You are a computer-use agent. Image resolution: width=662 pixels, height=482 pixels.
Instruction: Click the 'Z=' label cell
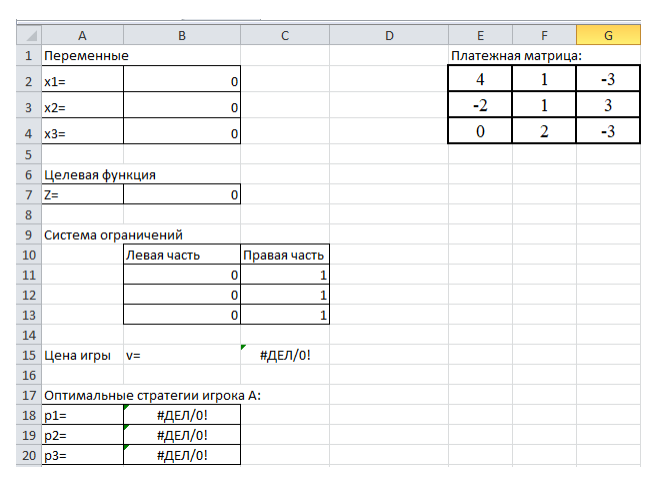point(83,195)
